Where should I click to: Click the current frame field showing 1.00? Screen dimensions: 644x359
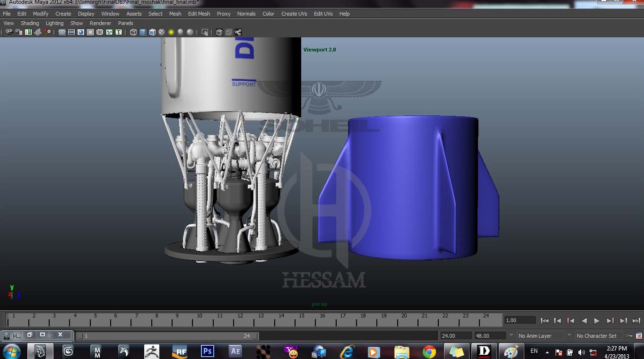(520, 320)
